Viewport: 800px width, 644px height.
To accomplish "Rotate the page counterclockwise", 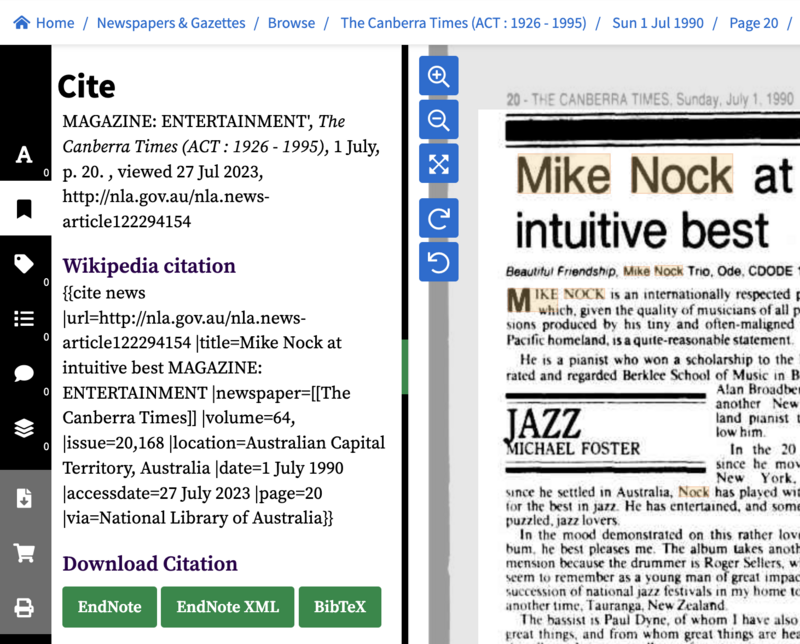I will [x=438, y=262].
